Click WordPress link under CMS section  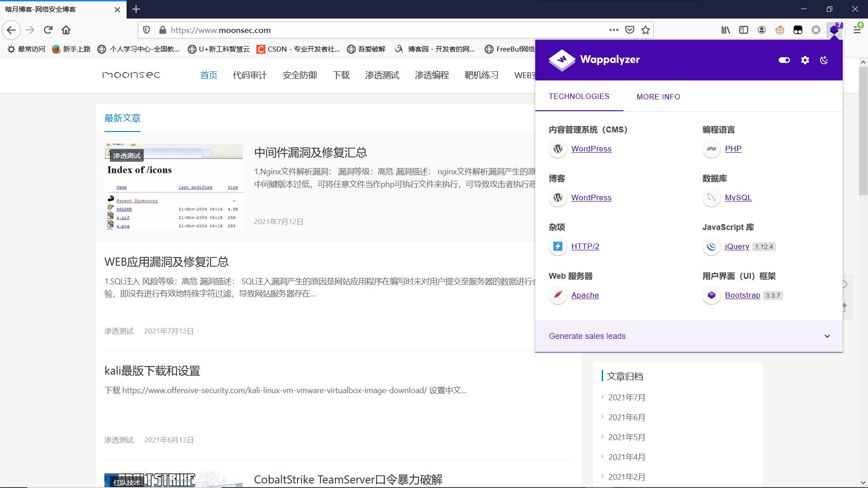tap(591, 149)
